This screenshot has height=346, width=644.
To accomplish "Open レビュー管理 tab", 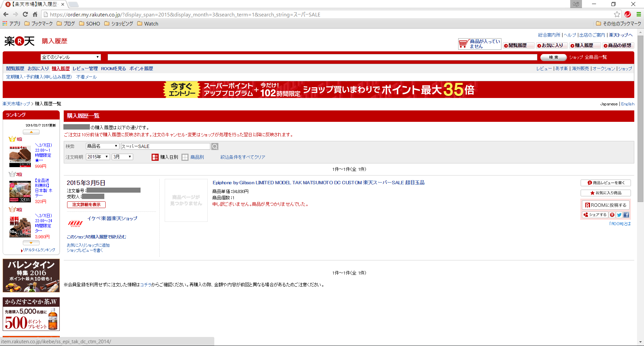I will tap(85, 68).
